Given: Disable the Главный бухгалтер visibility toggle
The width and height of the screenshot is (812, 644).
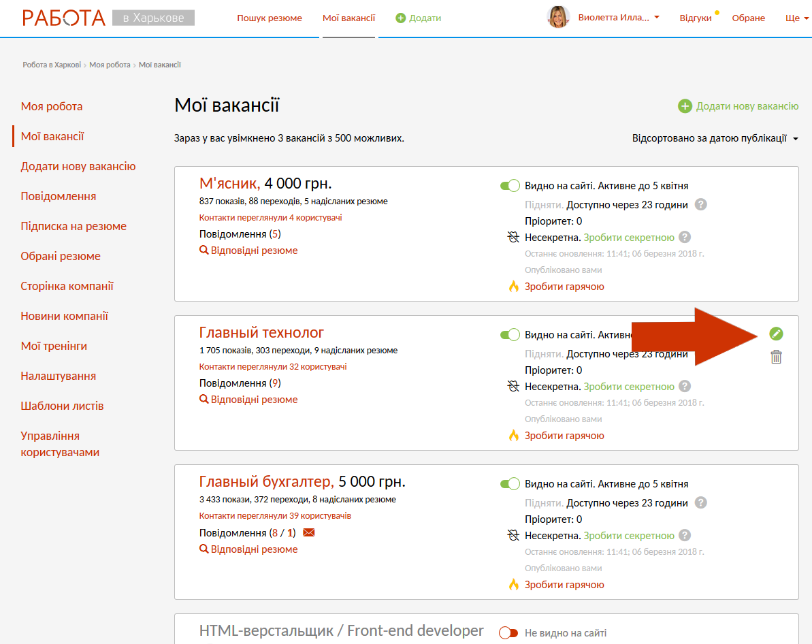Looking at the screenshot, I should tap(510, 484).
